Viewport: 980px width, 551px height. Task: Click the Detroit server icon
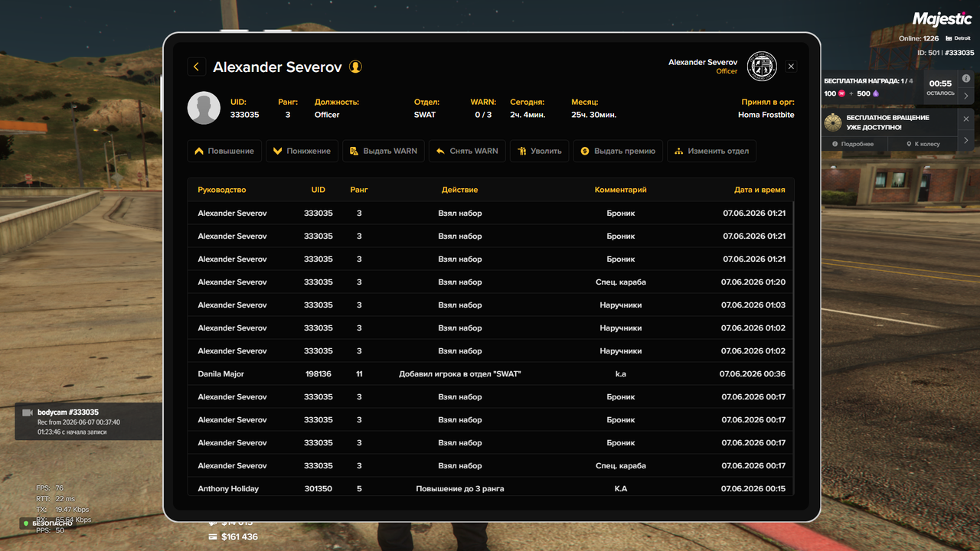tap(949, 38)
